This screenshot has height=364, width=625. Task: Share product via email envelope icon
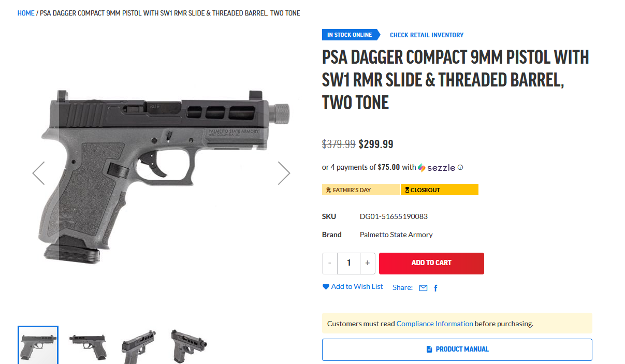point(423,288)
